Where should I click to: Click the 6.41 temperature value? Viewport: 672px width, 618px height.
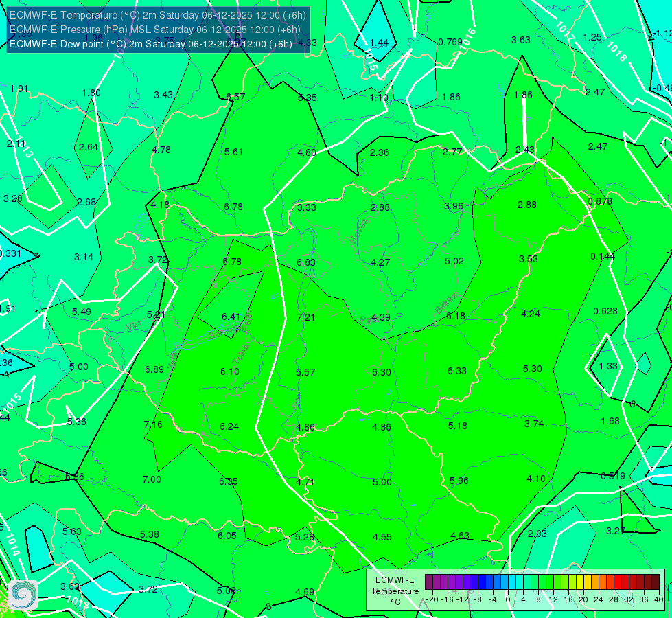point(231,317)
